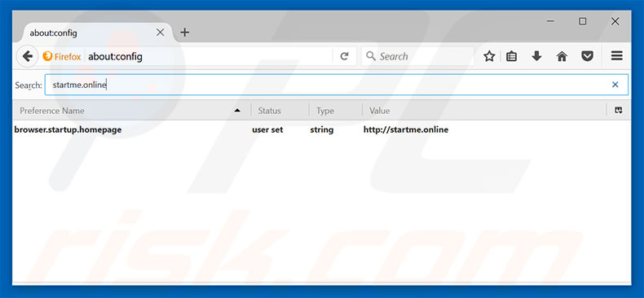Click the startme.online config search field
Image resolution: width=644 pixels, height=298 pixels.
337,85
